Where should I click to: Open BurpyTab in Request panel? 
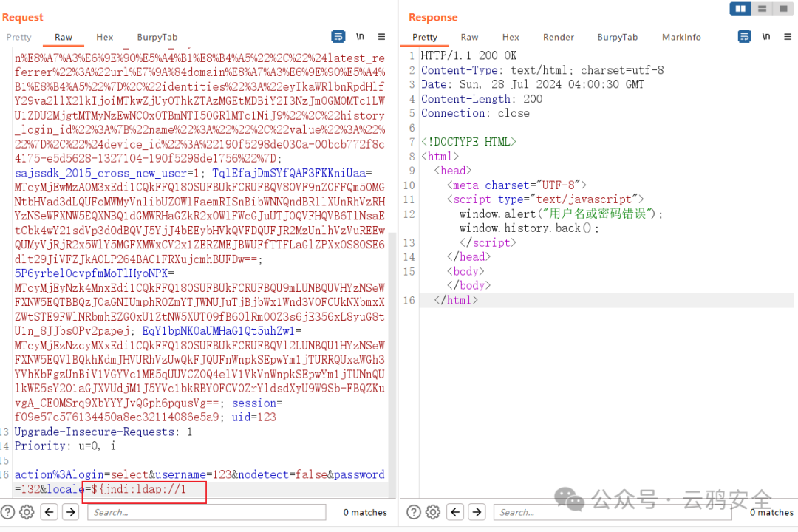pyautogui.click(x=157, y=37)
